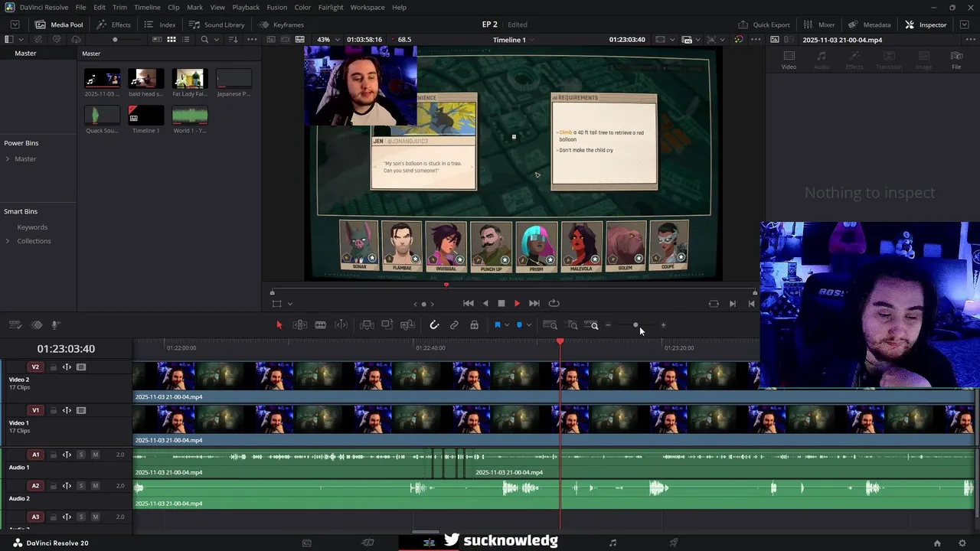
Task: Toggle Linked Selection chain icon
Action: click(454, 325)
